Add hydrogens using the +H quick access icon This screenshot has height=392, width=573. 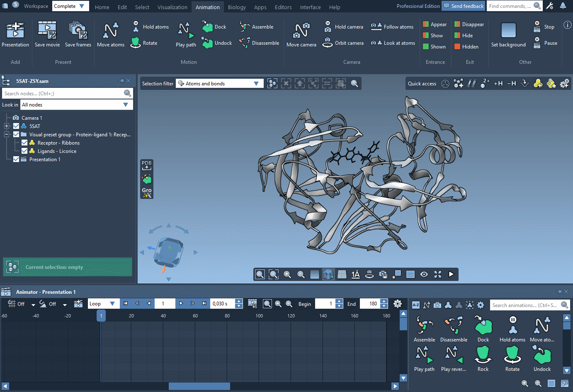(x=498, y=83)
